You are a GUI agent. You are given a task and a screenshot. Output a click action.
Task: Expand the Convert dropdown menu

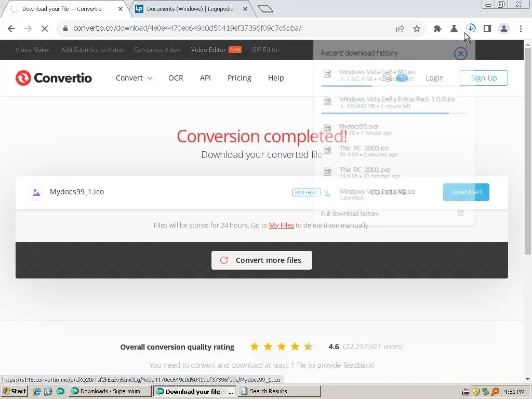134,78
